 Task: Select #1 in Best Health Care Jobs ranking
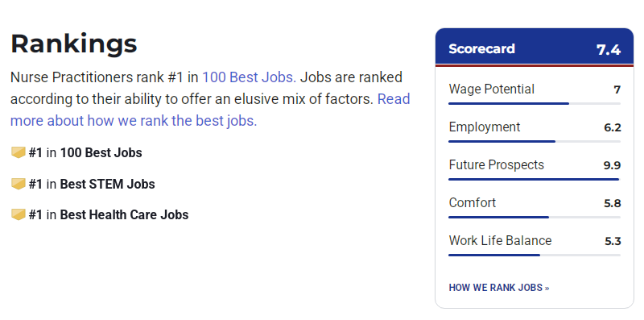109,214
